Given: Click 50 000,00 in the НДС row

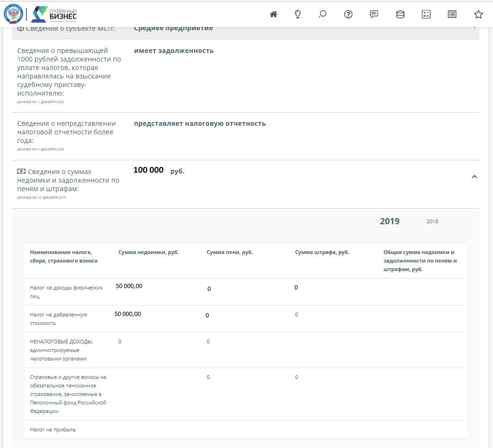Looking at the screenshot, I should (128, 314).
